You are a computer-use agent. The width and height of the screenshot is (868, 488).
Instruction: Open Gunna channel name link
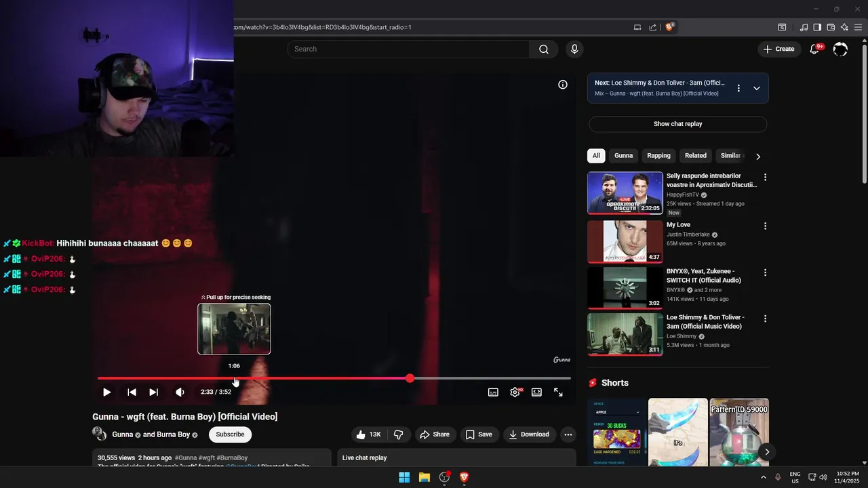point(123,434)
